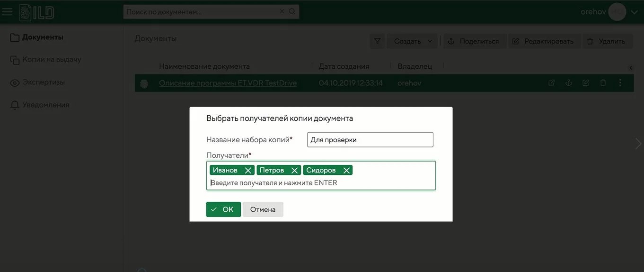The width and height of the screenshot is (644, 272).
Task: Clear the document search field
Action: [x=282, y=11]
